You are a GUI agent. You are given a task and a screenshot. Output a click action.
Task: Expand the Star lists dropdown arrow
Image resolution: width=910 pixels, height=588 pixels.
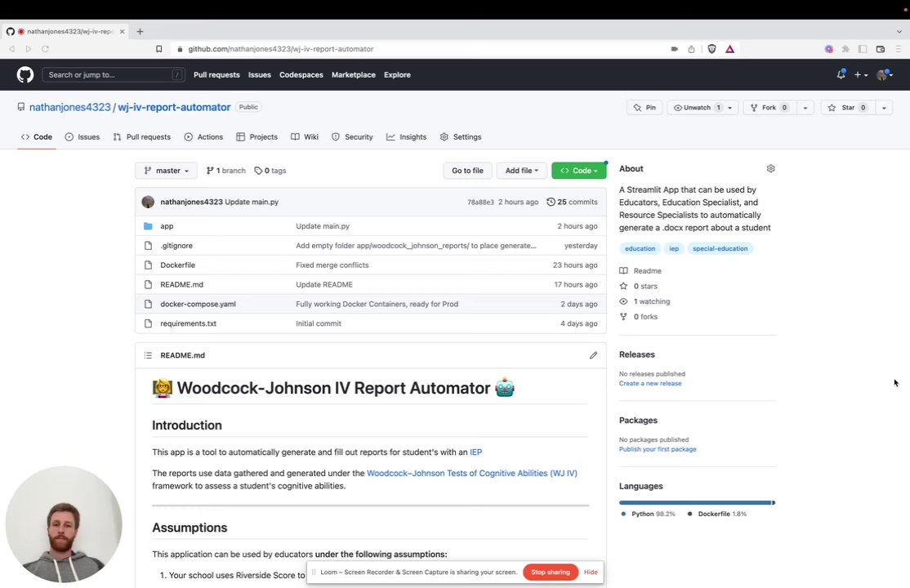click(884, 107)
